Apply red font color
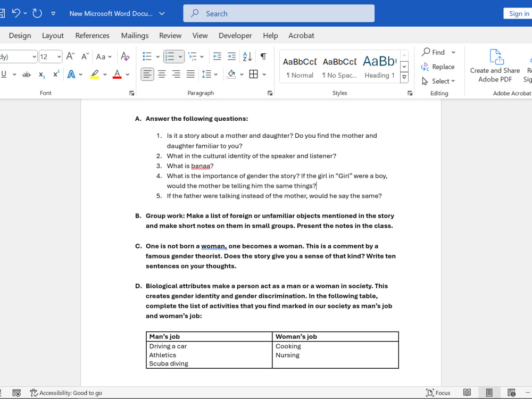This screenshot has height=399, width=532. pos(117,74)
